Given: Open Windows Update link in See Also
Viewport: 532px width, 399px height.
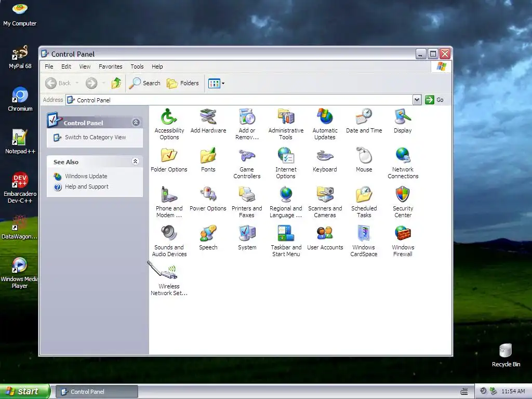Looking at the screenshot, I should [86, 176].
